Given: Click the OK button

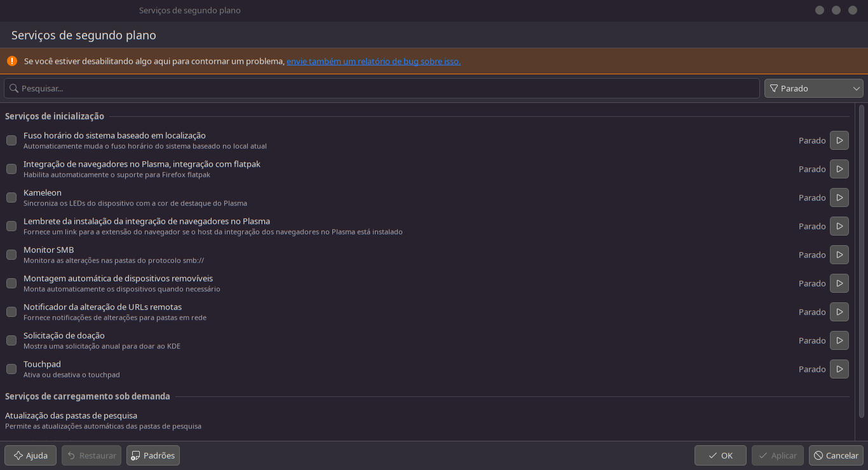Looking at the screenshot, I should [721, 455].
